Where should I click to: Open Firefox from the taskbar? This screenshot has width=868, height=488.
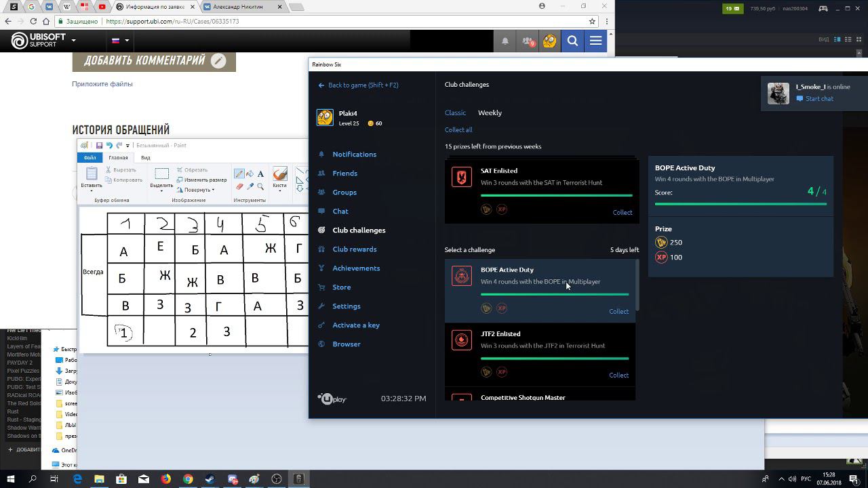point(166,479)
